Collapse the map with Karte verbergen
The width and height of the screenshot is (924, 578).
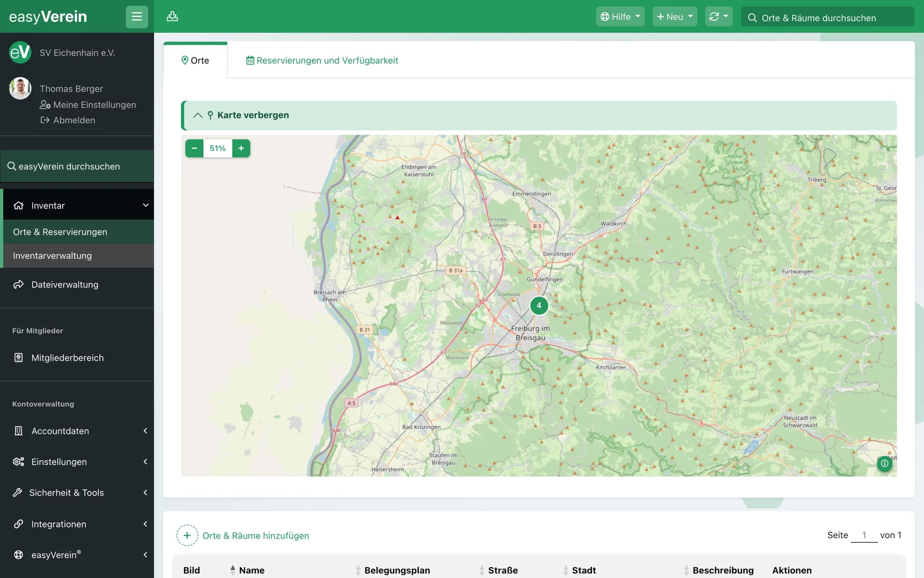539,115
